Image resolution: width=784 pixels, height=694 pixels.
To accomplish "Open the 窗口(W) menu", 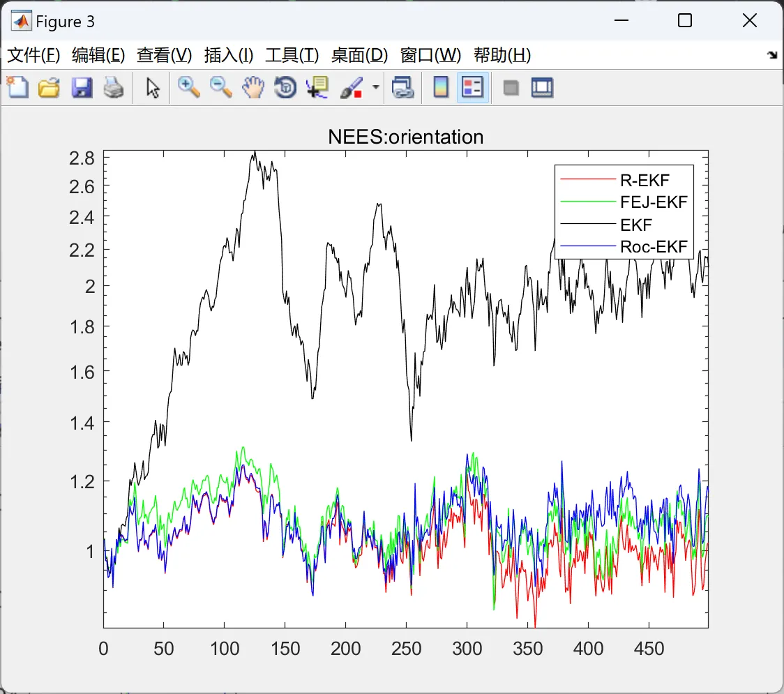I will click(430, 55).
